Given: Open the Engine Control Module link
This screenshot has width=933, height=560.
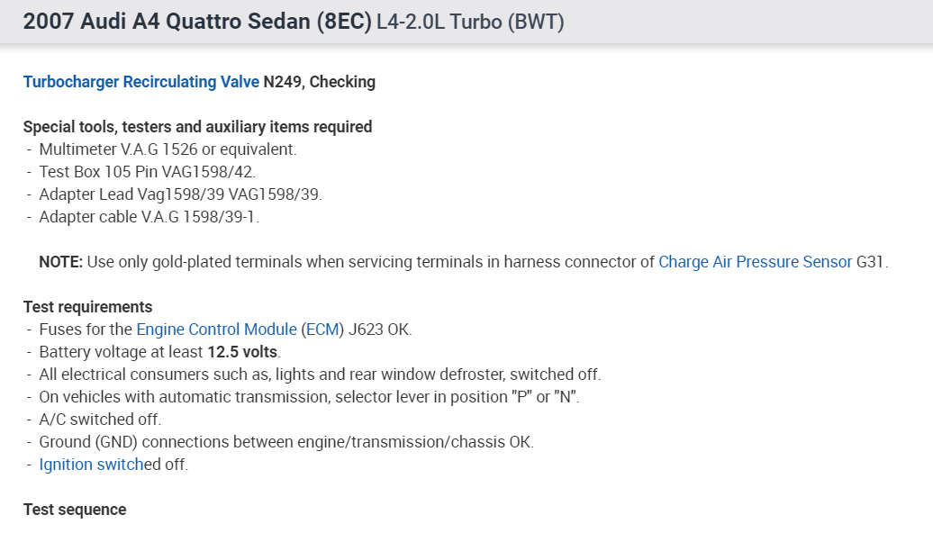Looking at the screenshot, I should pos(216,330).
